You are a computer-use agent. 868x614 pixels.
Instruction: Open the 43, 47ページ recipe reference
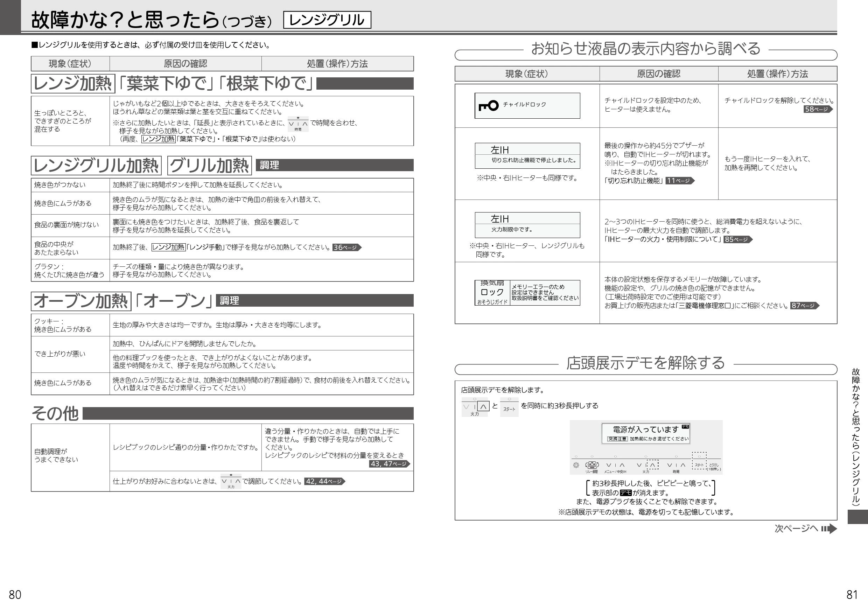click(x=390, y=463)
